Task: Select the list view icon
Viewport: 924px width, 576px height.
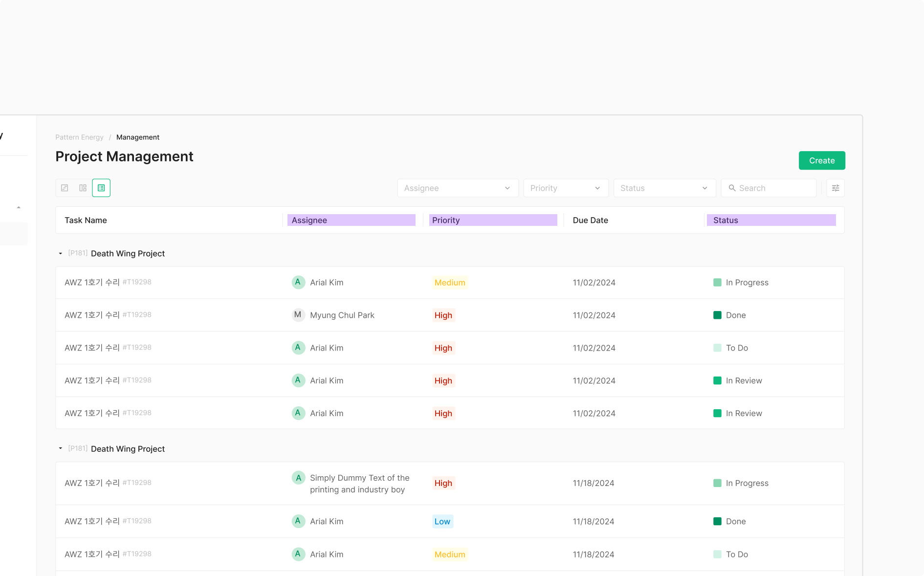Action: (x=101, y=188)
